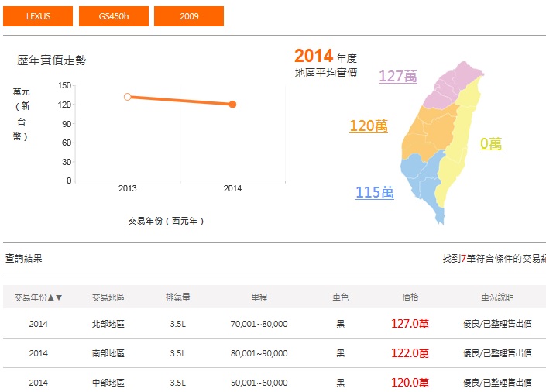
Task: Click the 價格 column header
Action: [x=410, y=297]
